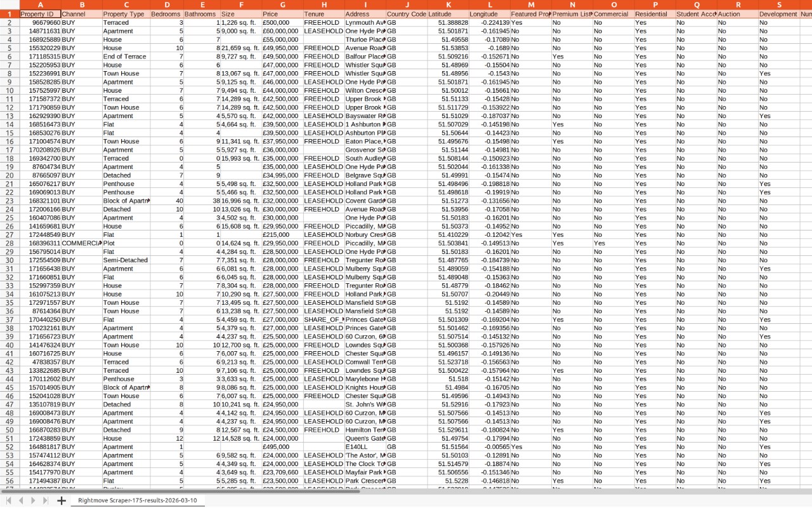Select the 'Covent Garde' address cell
The image size is (812, 508).
pos(365,201)
